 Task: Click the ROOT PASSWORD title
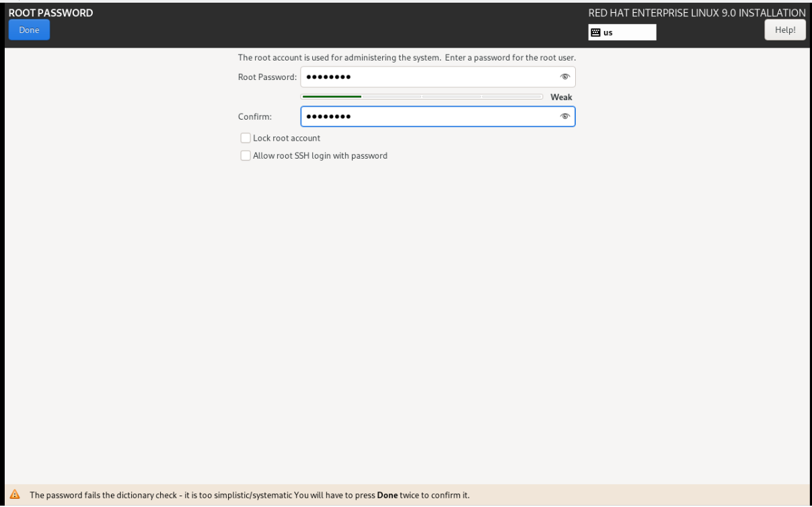pyautogui.click(x=50, y=12)
